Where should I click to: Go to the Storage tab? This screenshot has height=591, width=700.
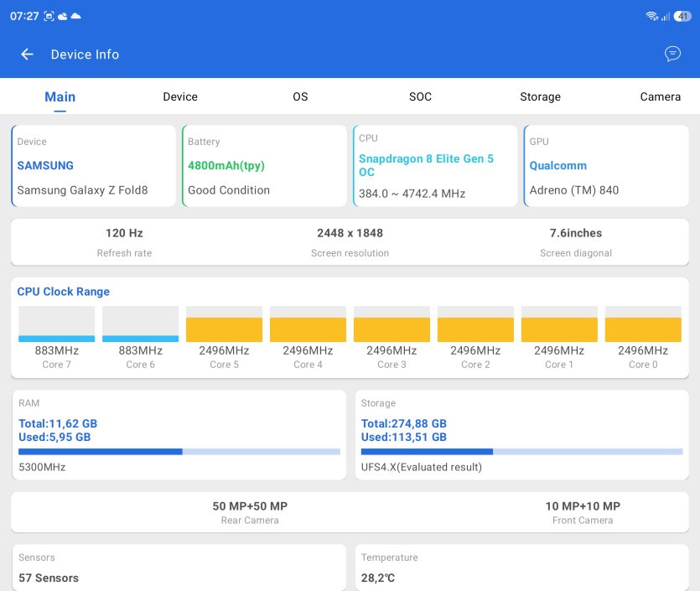[x=540, y=96]
